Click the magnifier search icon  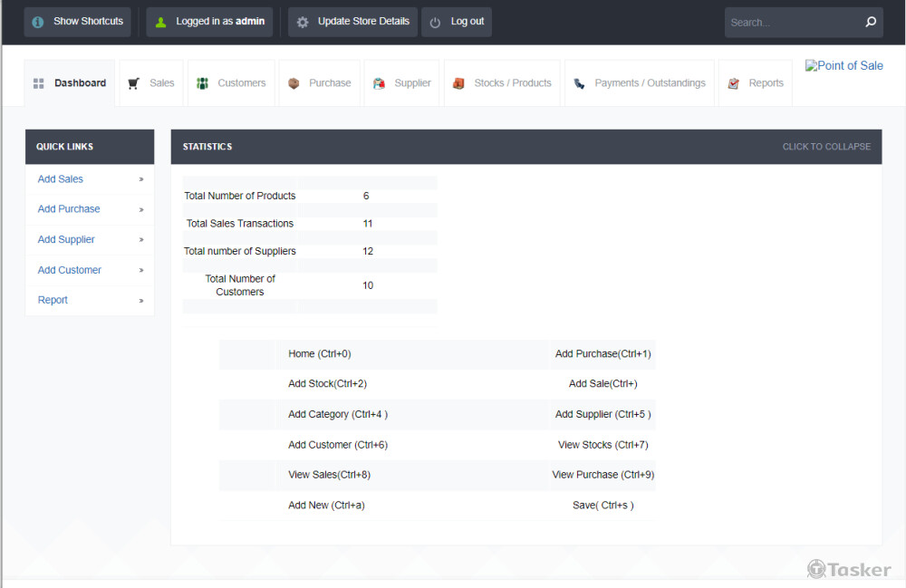pos(871,22)
